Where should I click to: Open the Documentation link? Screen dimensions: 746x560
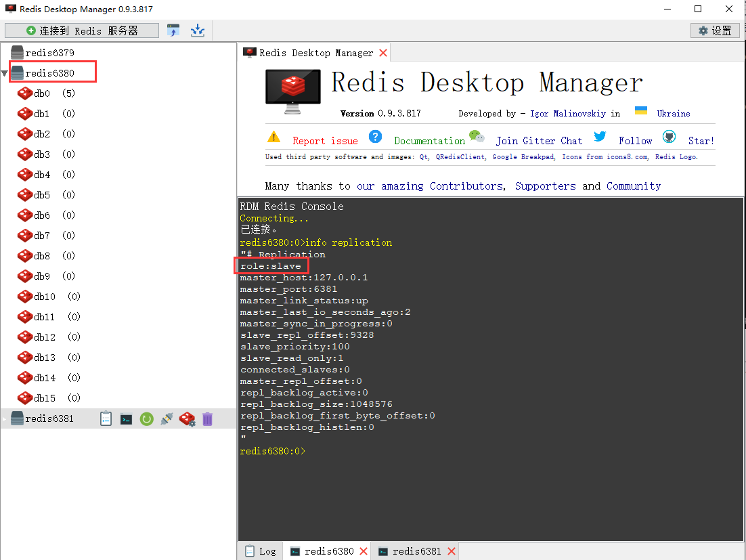pos(430,141)
